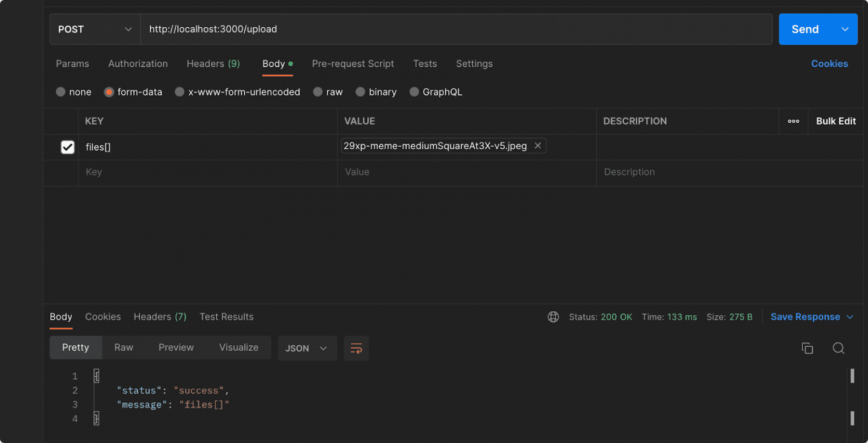Open the POST request method dropdown
Image resolution: width=868 pixels, height=443 pixels.
[x=94, y=29]
